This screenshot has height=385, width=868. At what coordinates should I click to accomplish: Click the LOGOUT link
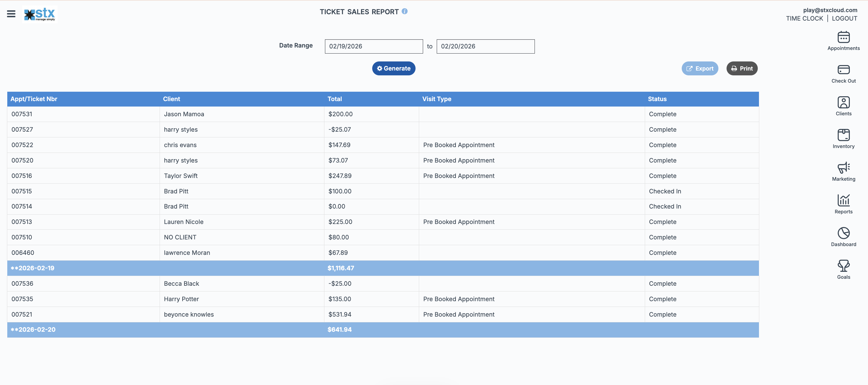click(844, 18)
